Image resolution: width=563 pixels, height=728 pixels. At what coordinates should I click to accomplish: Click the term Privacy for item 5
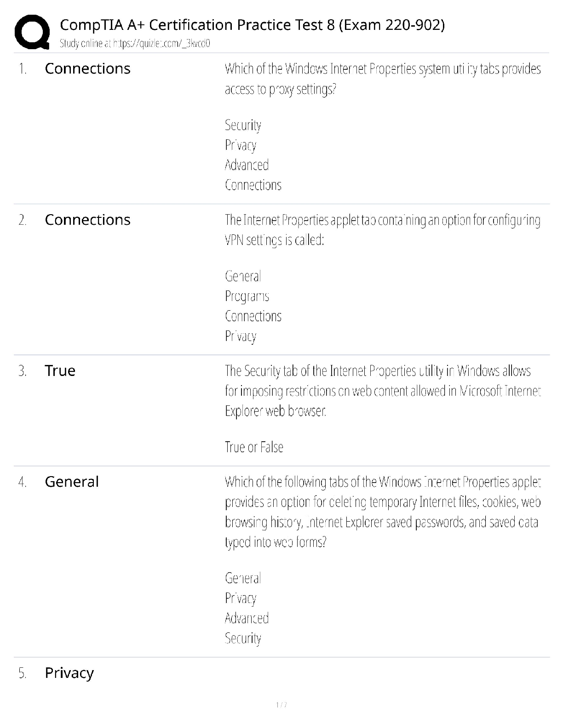[x=69, y=673]
